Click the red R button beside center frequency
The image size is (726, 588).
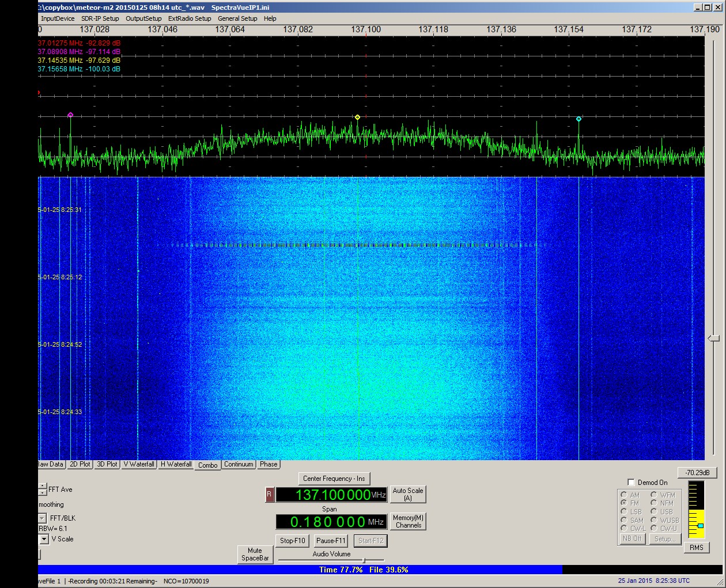pos(269,495)
